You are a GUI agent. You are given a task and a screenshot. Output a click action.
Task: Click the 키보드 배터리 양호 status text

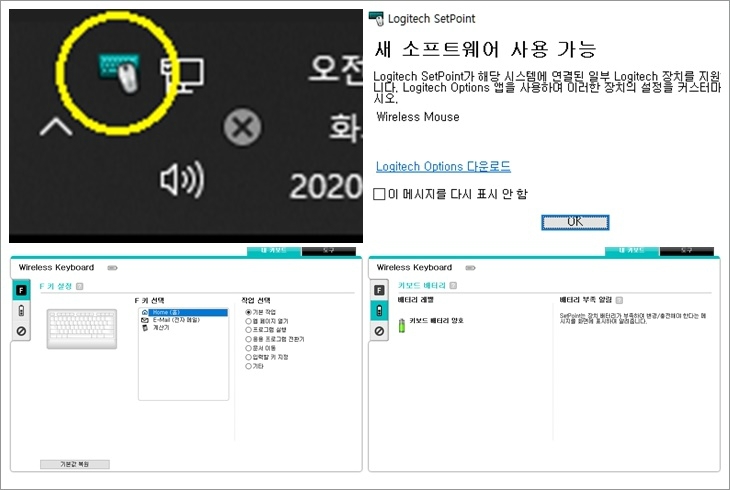[x=436, y=320]
